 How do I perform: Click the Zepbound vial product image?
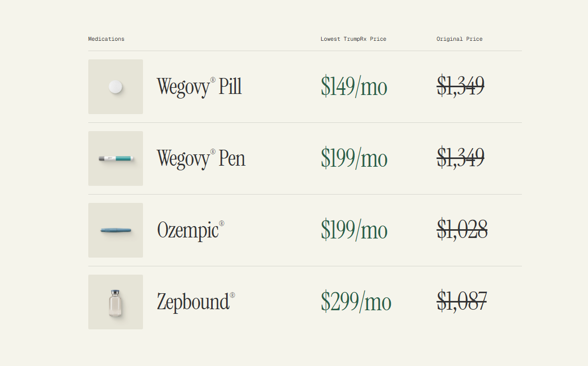click(116, 302)
